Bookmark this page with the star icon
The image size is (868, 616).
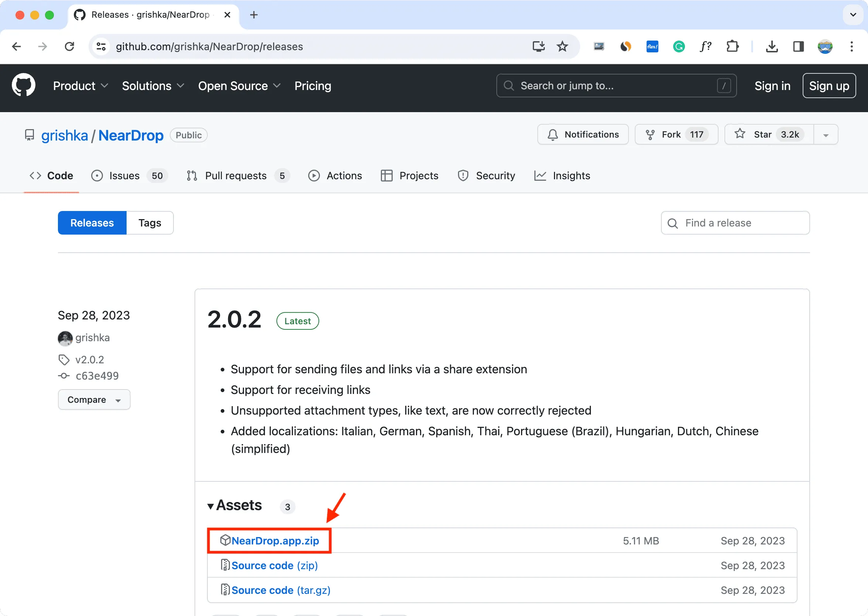click(562, 46)
